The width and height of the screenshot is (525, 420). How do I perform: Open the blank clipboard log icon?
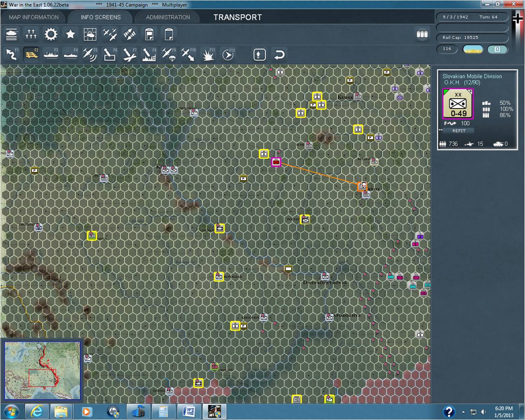point(169,34)
